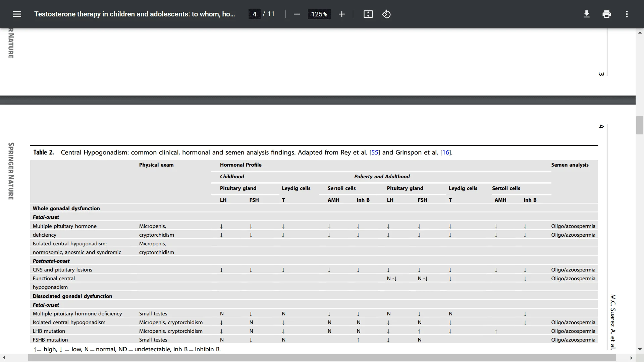Click 'M.C. Suarez A. et al.' margin text

tap(613, 322)
